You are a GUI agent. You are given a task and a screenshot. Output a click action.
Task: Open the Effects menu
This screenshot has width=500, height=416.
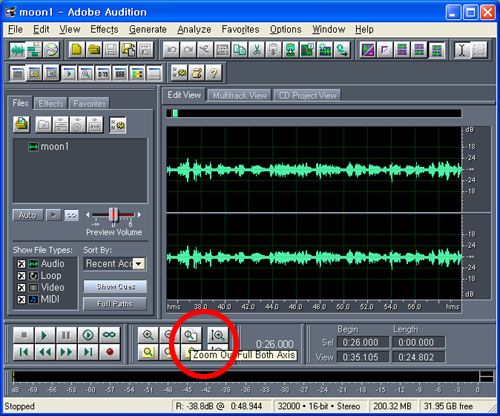(104, 29)
